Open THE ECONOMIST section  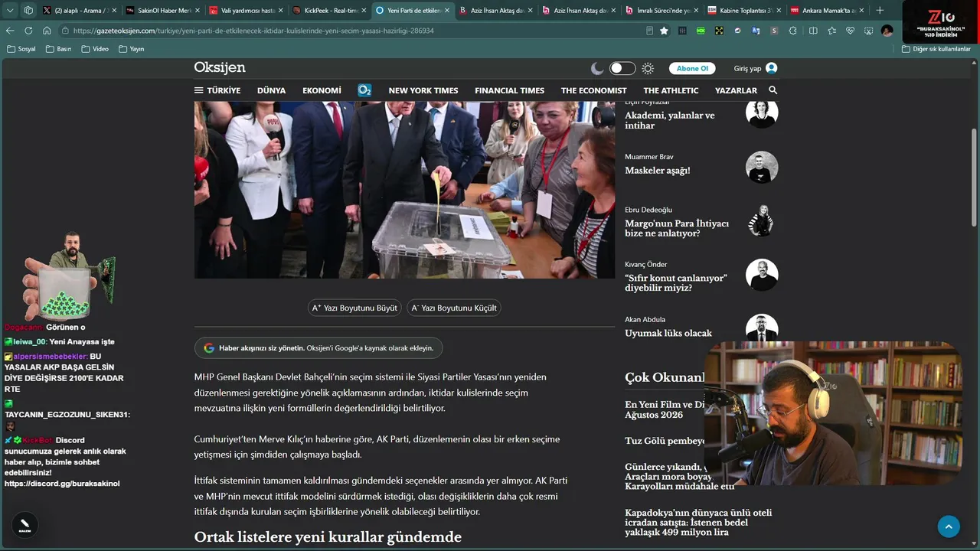[593, 90]
